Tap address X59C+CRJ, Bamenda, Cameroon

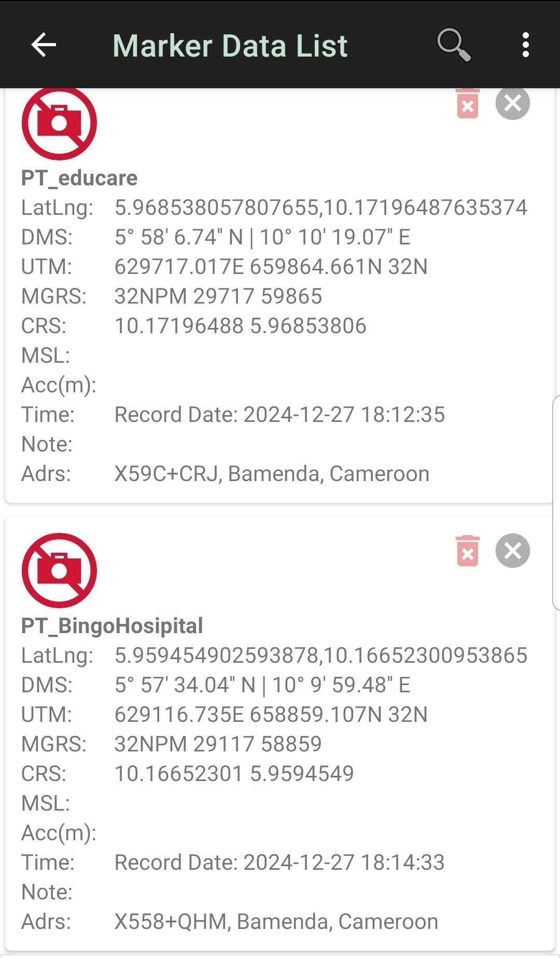(272, 474)
